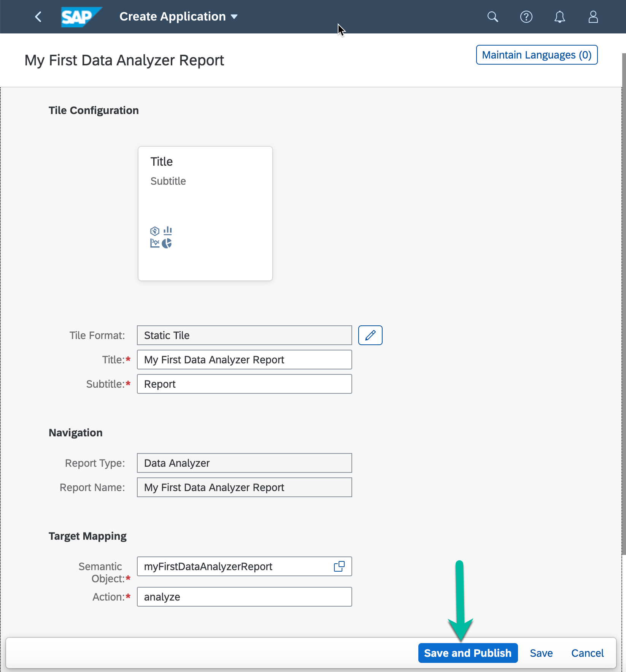Image resolution: width=626 pixels, height=672 pixels.
Task: Click into the Title input field
Action: click(x=244, y=360)
